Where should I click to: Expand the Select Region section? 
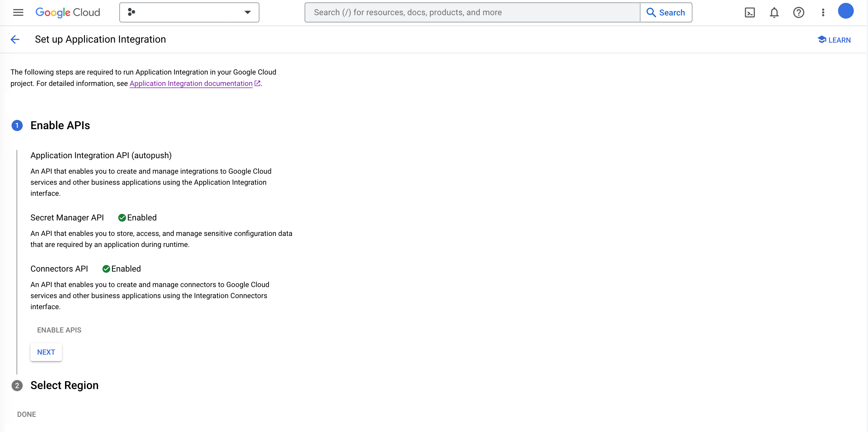[x=65, y=385]
